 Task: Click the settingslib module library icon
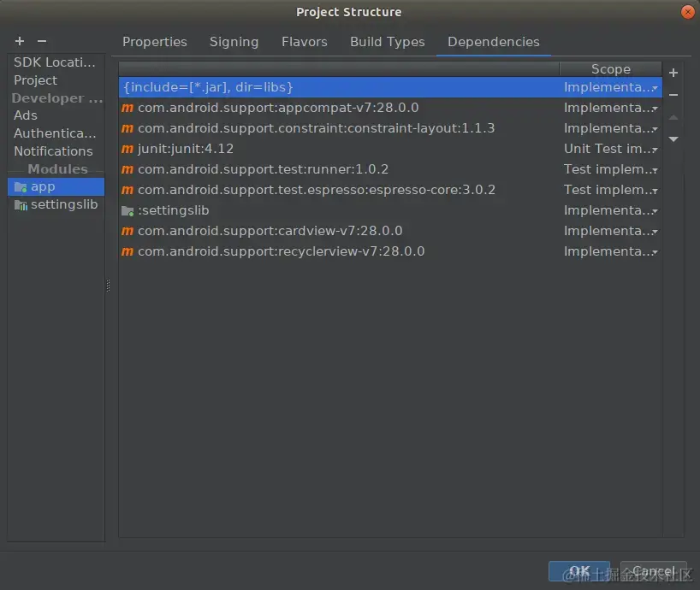pos(21,205)
